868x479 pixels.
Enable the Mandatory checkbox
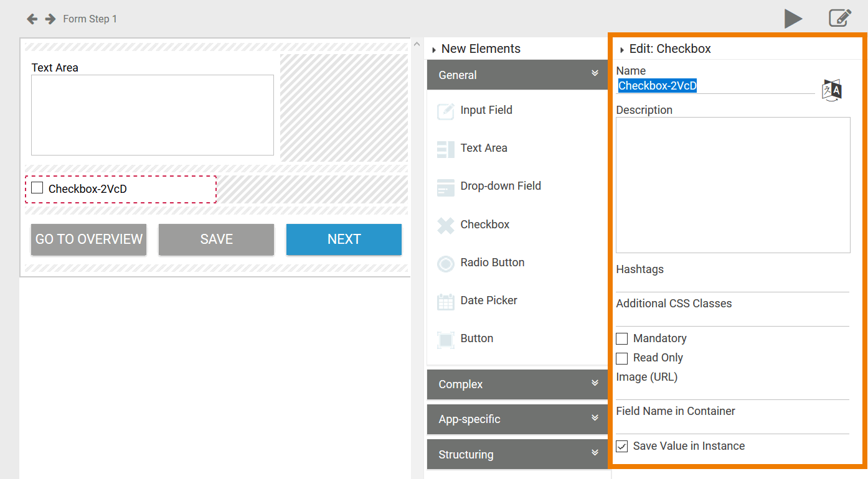coord(621,339)
